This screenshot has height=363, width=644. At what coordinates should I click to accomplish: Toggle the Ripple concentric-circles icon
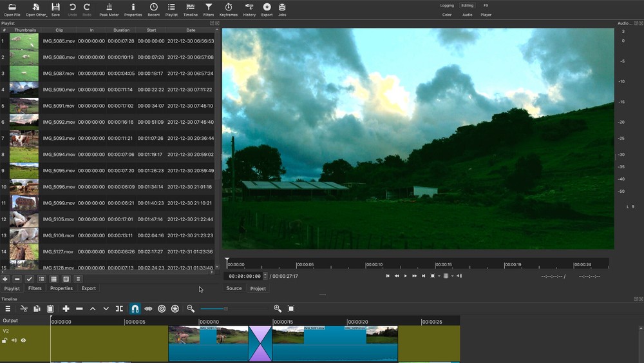coord(162,309)
